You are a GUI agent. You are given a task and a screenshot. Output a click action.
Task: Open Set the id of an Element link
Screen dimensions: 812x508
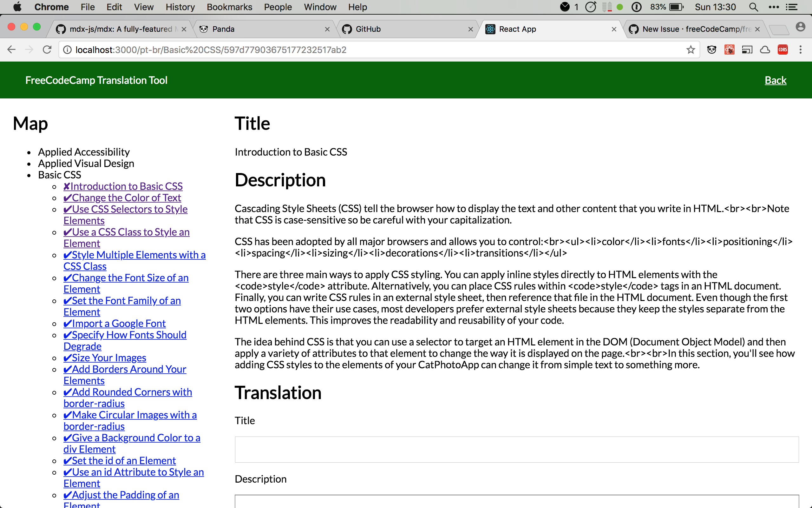click(120, 460)
